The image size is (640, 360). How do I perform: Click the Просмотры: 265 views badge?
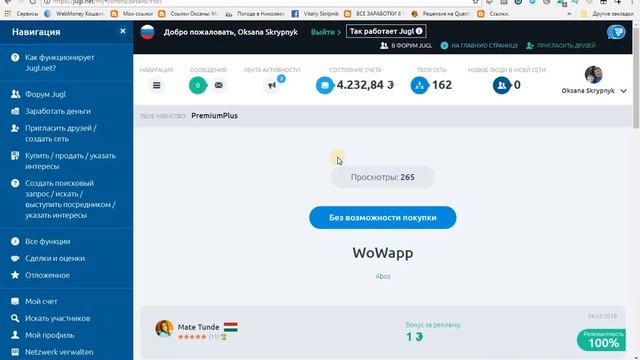382,177
